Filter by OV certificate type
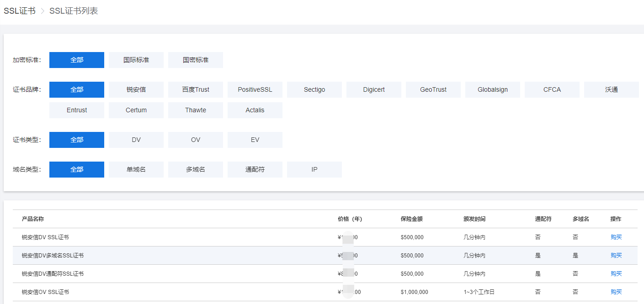Image resolution: width=644 pixels, height=304 pixels. pos(196,140)
